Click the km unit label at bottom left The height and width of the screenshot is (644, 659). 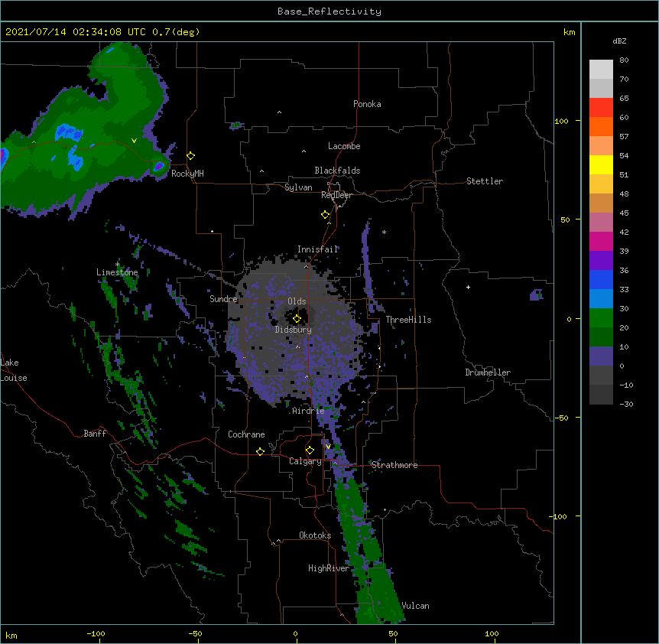(x=11, y=635)
